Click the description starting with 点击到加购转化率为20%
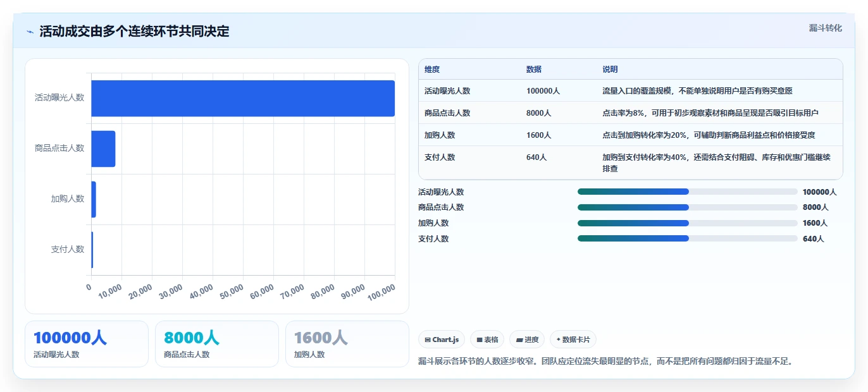 (x=709, y=135)
